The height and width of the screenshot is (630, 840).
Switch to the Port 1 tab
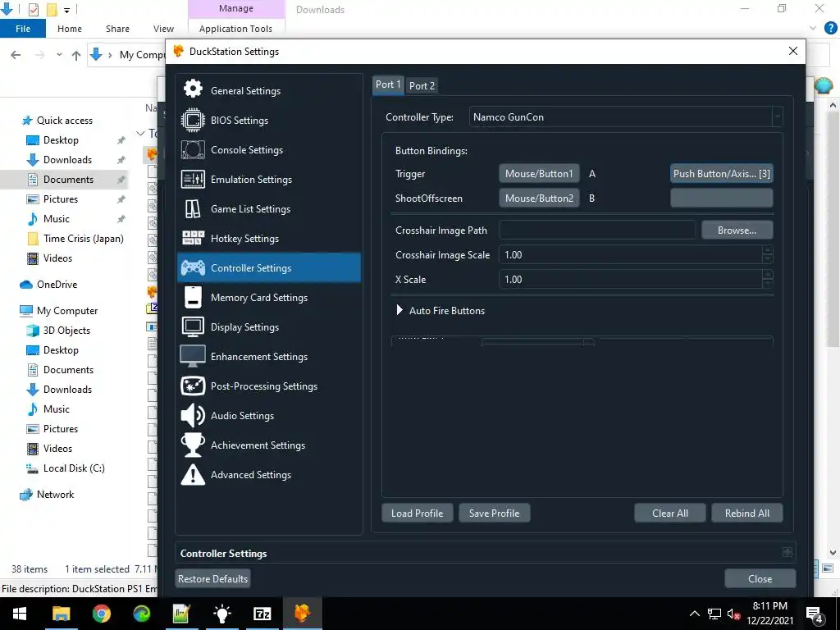tap(388, 84)
